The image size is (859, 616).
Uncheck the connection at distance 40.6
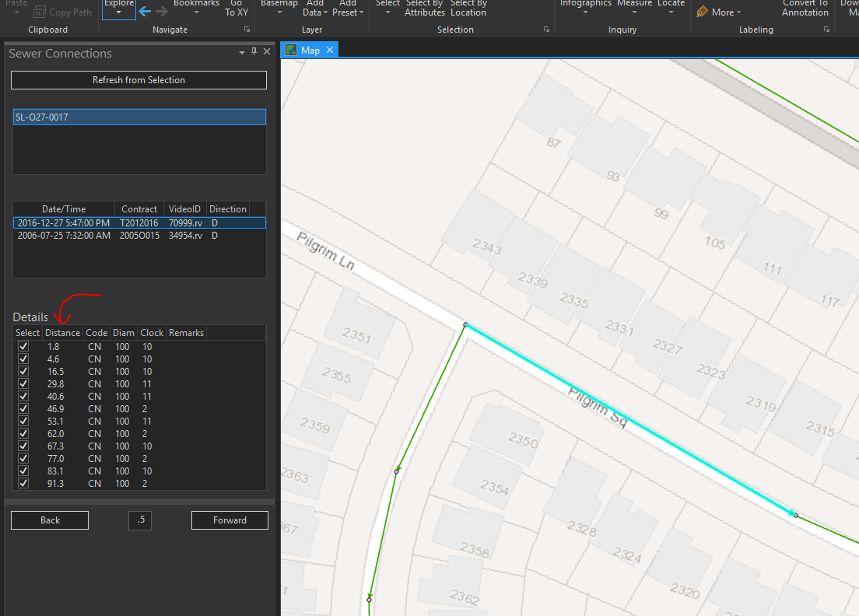[x=23, y=397]
